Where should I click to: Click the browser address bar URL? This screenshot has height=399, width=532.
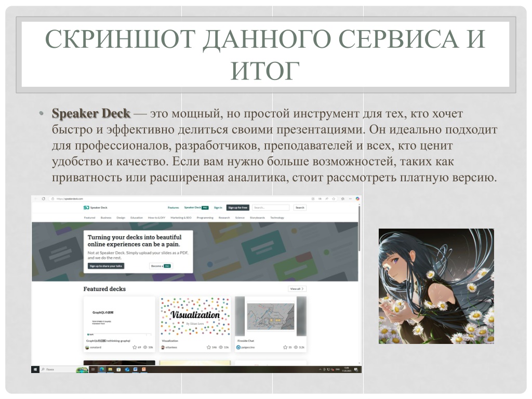click(x=70, y=199)
